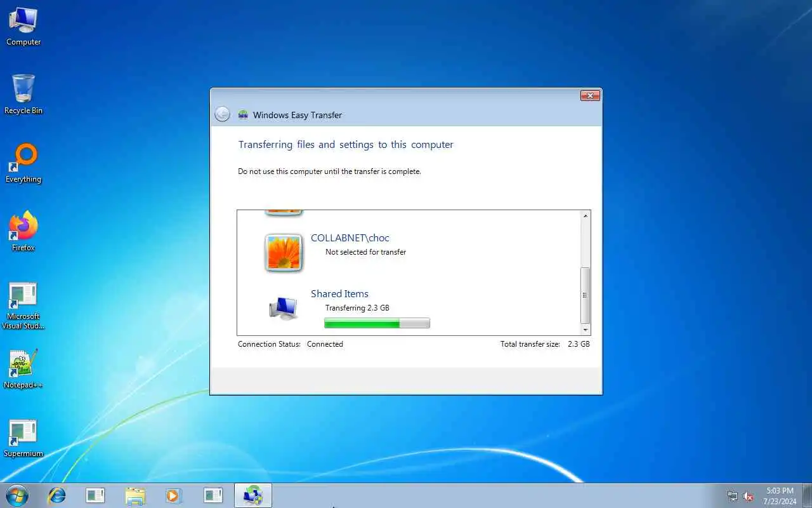
Task: Select the COLLABNET\choc flower picture
Action: [283, 252]
